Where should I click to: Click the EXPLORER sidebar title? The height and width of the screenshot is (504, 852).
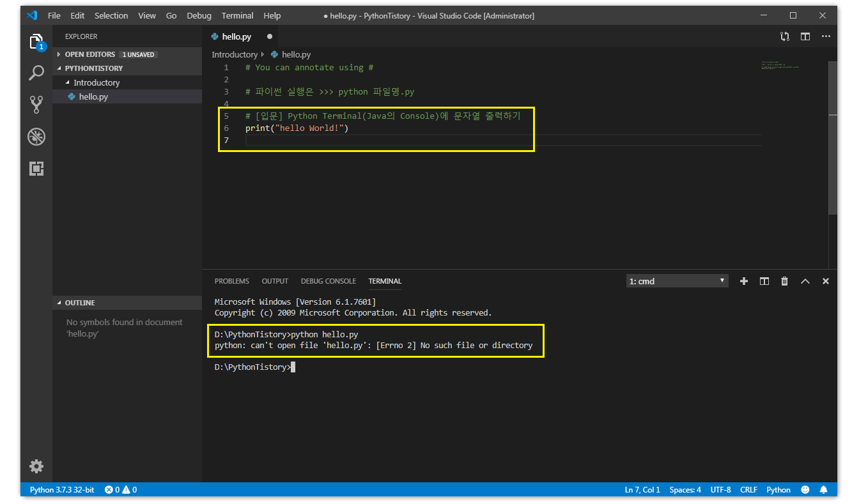pyautogui.click(x=81, y=36)
